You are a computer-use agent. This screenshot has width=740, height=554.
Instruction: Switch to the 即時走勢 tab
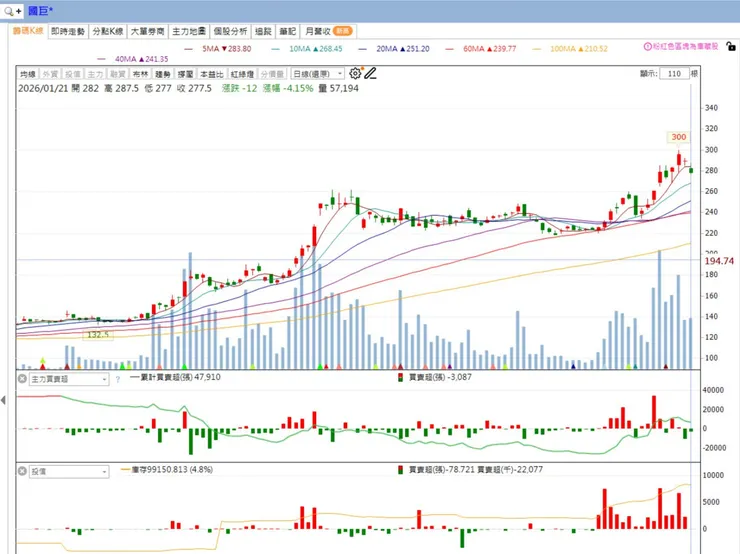pos(68,31)
